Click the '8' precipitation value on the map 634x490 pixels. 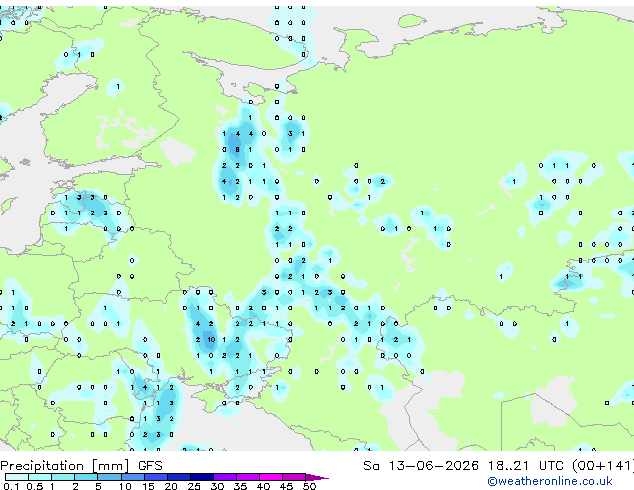pos(237,150)
